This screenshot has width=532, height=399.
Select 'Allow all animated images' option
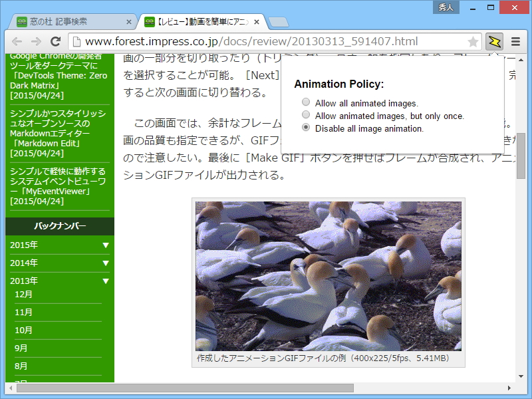[305, 102]
